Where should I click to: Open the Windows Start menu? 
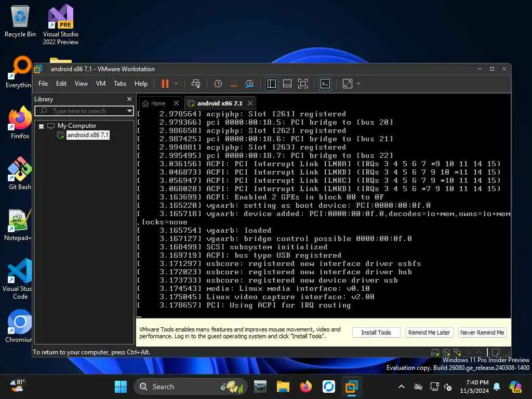click(121, 387)
